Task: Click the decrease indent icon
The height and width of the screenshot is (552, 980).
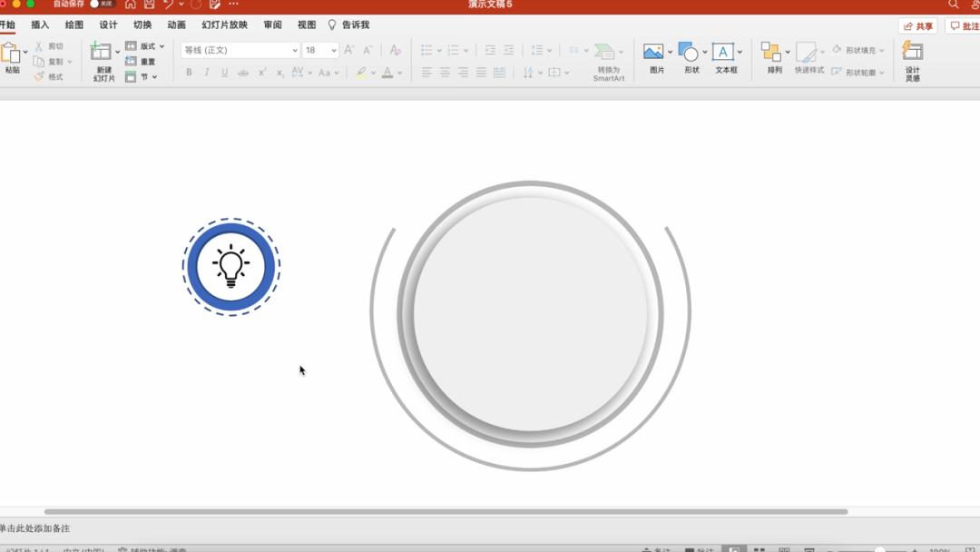Action: [491, 50]
